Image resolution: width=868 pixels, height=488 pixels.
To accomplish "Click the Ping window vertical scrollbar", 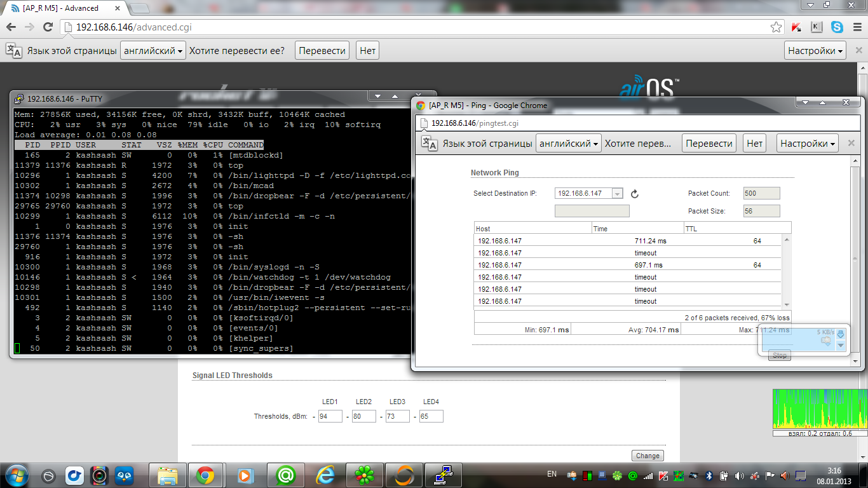I will click(854, 254).
